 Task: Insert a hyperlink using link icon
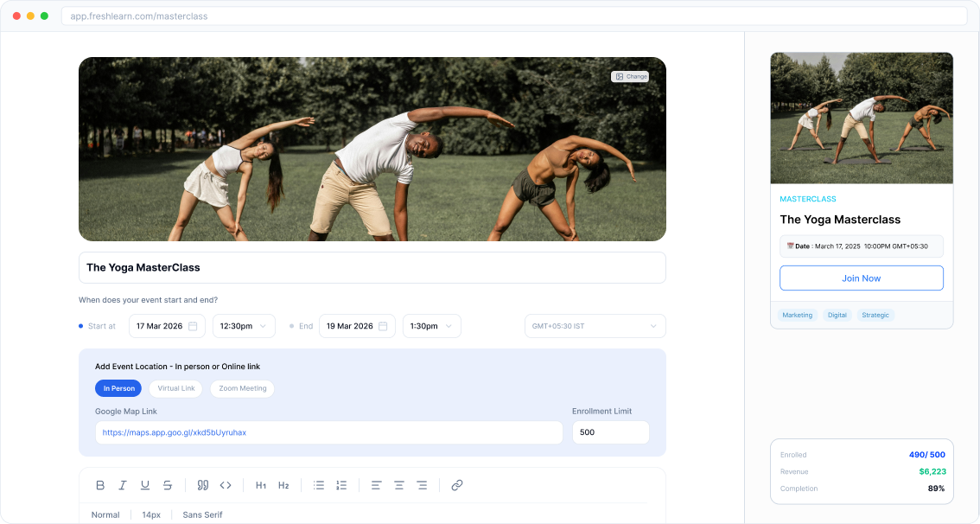pos(457,485)
